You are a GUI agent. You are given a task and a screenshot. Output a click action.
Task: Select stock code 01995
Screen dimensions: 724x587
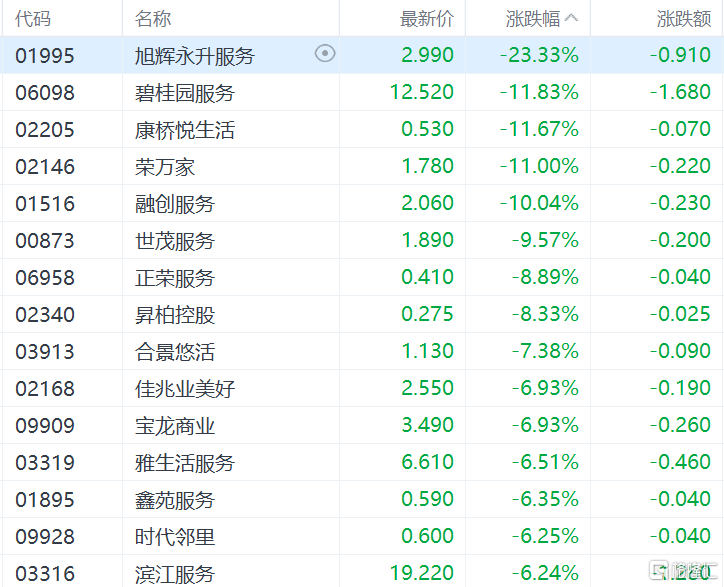coord(45,56)
